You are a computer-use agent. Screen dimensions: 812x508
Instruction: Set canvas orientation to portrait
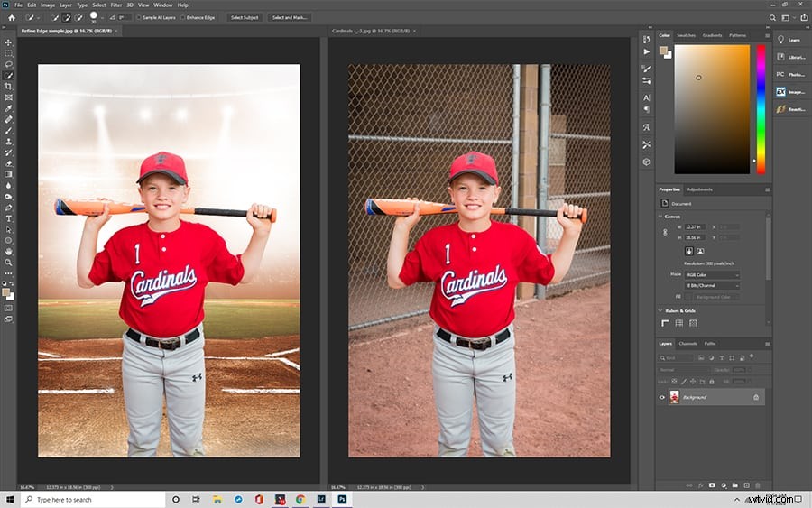click(689, 251)
